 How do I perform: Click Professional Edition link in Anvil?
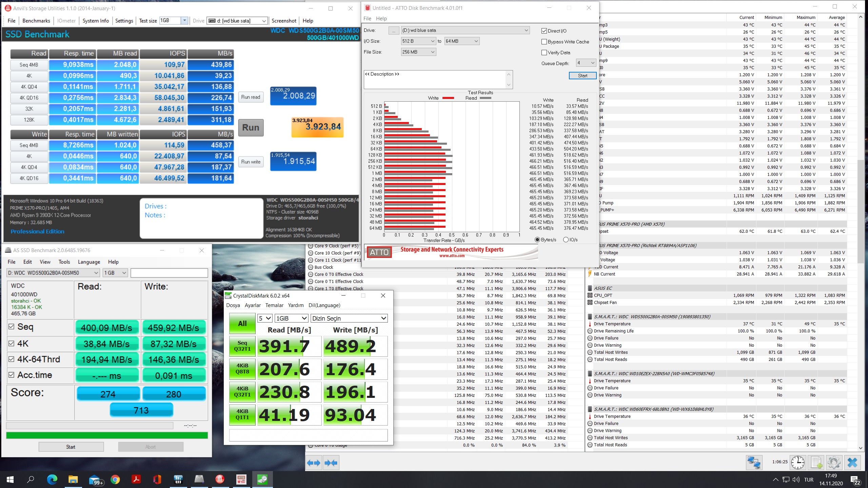pyautogui.click(x=37, y=231)
